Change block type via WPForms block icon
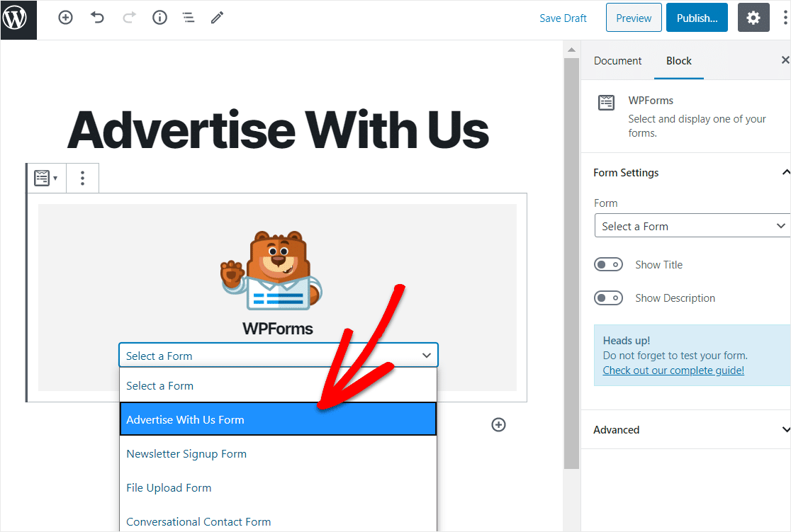Screen dimensions: 791x532 pyautogui.click(x=45, y=178)
